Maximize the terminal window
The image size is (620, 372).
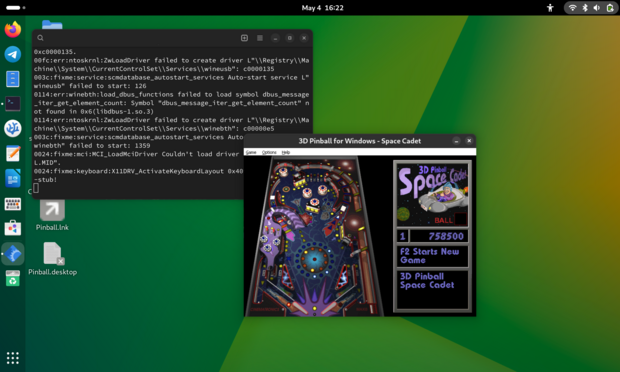(289, 38)
